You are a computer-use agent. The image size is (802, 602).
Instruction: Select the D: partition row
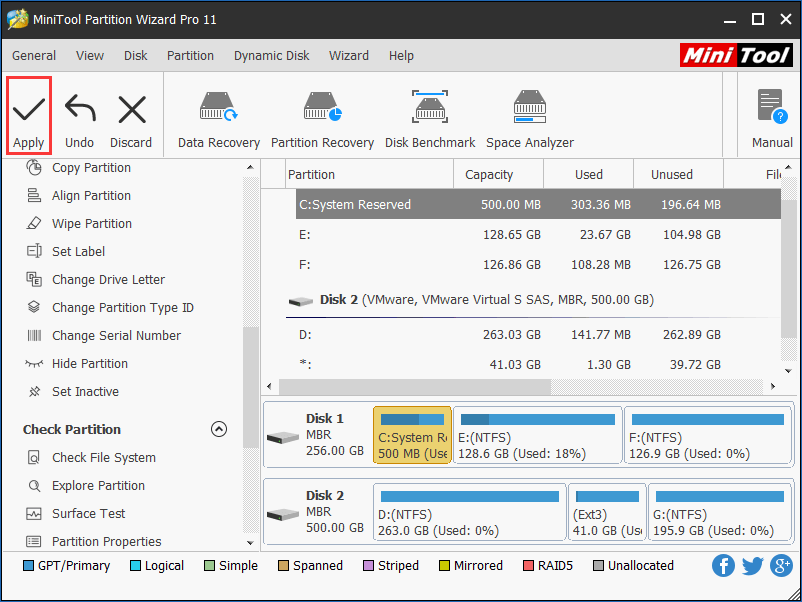pos(538,335)
